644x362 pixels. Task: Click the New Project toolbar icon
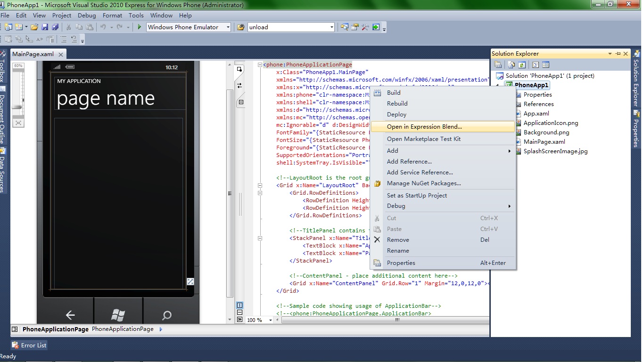[x=8, y=27]
